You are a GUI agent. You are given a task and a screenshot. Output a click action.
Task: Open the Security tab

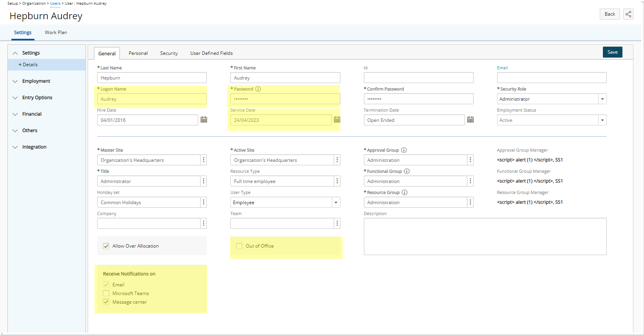point(169,53)
